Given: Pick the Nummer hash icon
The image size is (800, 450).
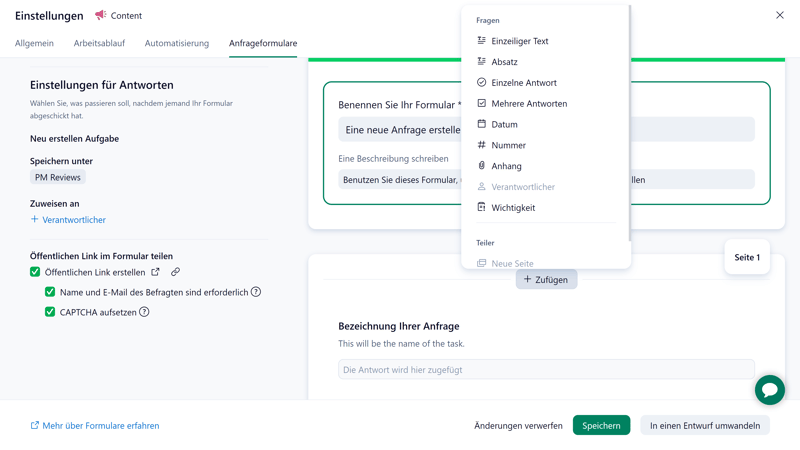Looking at the screenshot, I should 481,145.
